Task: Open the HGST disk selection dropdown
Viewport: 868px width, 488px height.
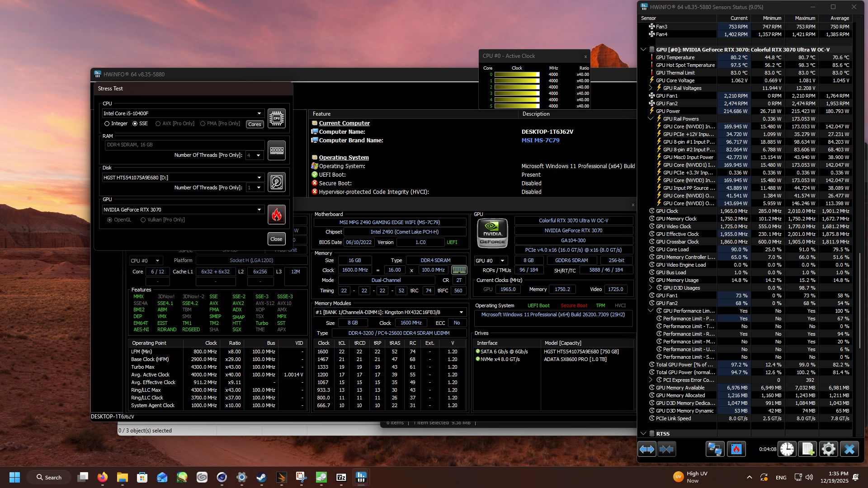Action: click(183, 178)
